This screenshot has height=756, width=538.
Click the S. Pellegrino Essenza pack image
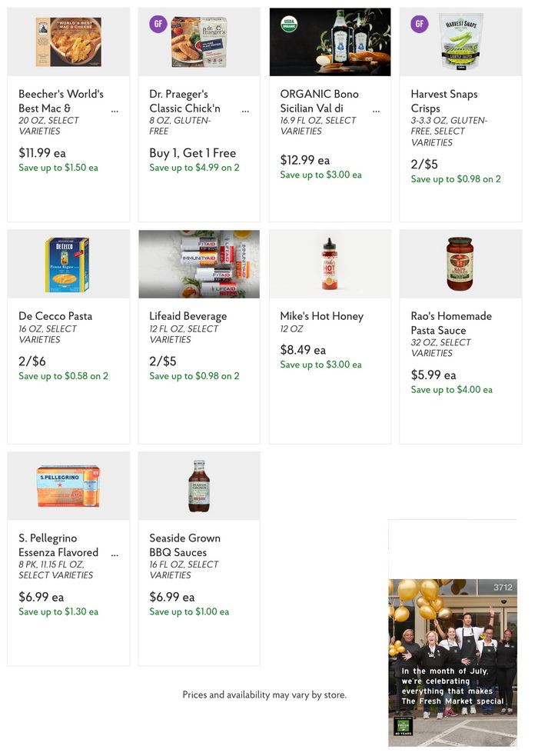68,485
